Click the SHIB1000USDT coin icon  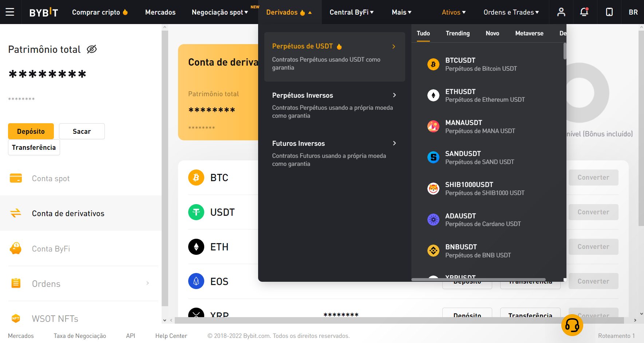point(433,188)
